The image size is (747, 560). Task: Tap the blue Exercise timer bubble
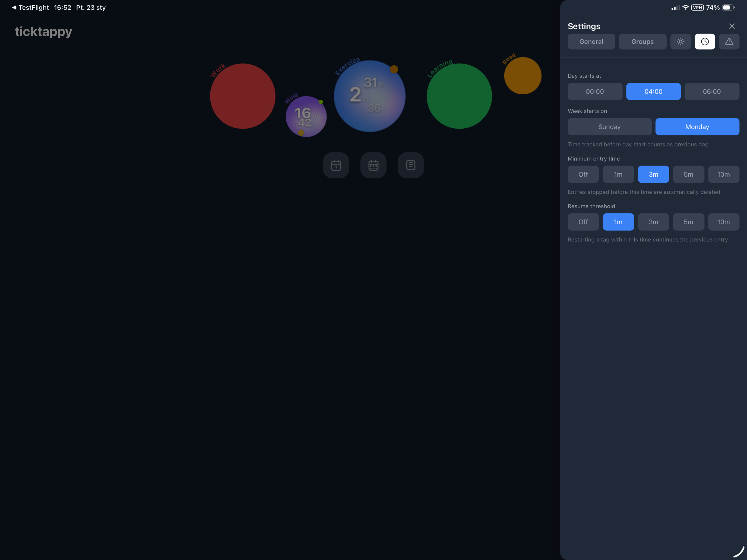[x=369, y=96]
